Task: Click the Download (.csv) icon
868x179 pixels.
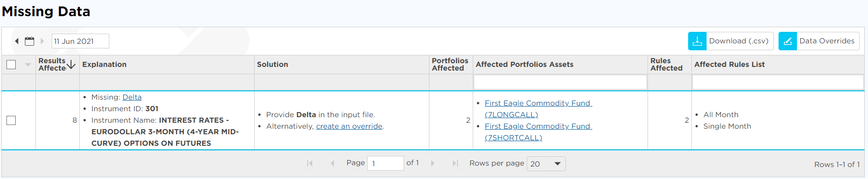Action: click(x=697, y=41)
